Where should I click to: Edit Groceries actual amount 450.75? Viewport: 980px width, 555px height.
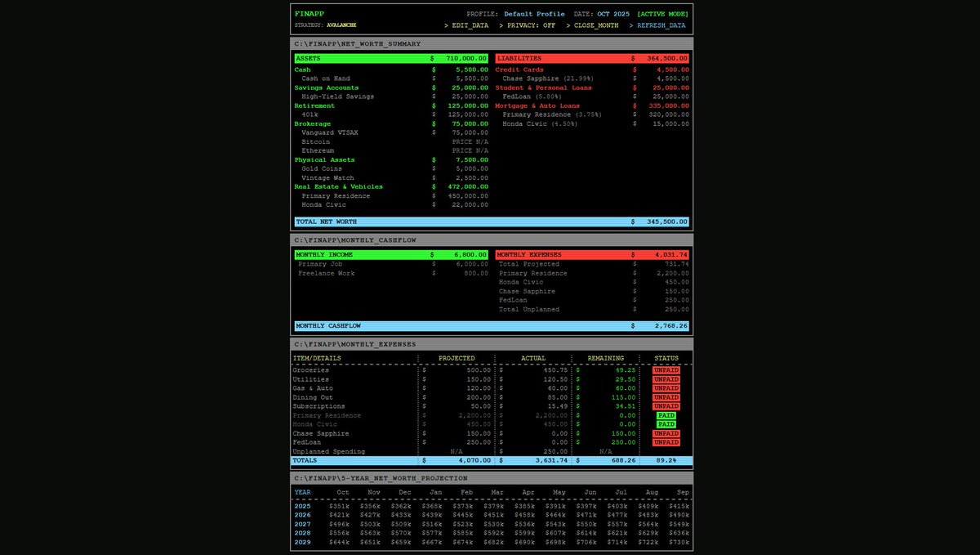click(x=555, y=370)
